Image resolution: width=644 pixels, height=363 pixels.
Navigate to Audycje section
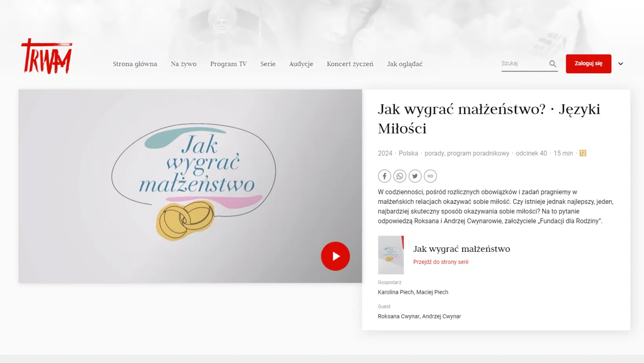click(x=301, y=64)
